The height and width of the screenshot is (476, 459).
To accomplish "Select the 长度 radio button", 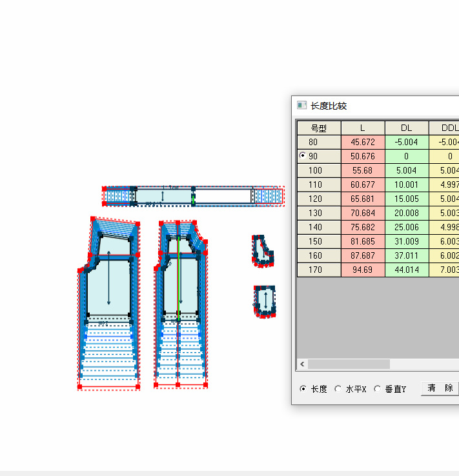I will [303, 388].
